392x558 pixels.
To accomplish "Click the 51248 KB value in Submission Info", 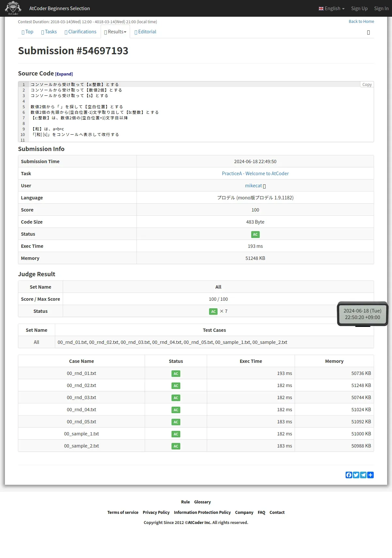I will coord(255,258).
